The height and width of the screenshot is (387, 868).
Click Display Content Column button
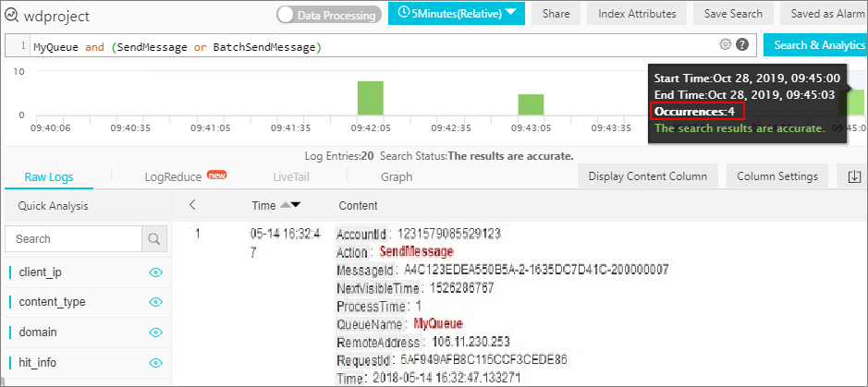(x=648, y=176)
